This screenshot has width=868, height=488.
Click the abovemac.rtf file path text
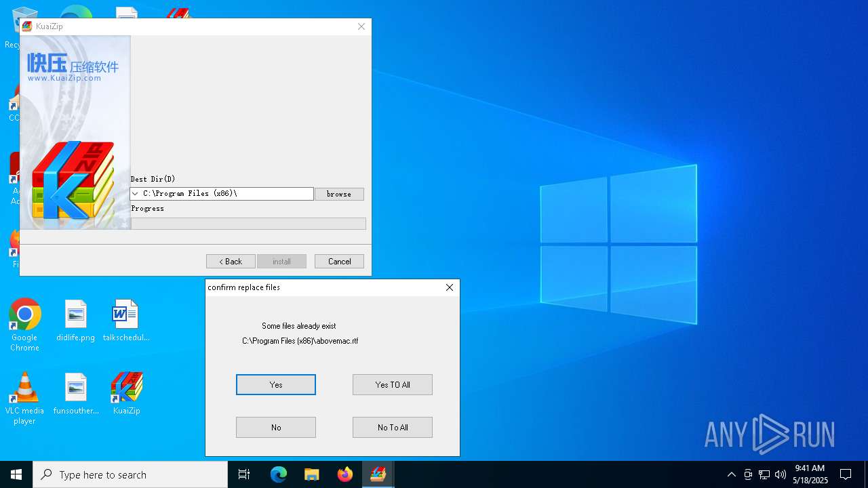point(300,341)
